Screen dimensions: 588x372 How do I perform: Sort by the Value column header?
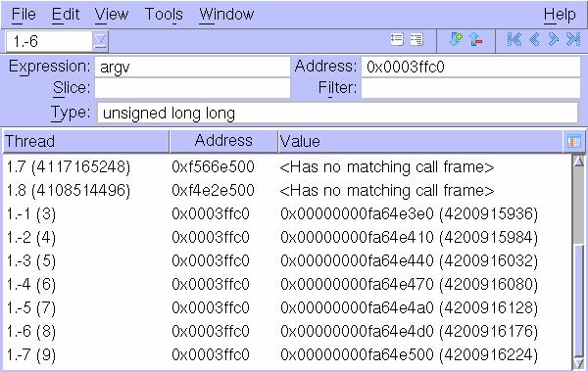[x=420, y=142]
